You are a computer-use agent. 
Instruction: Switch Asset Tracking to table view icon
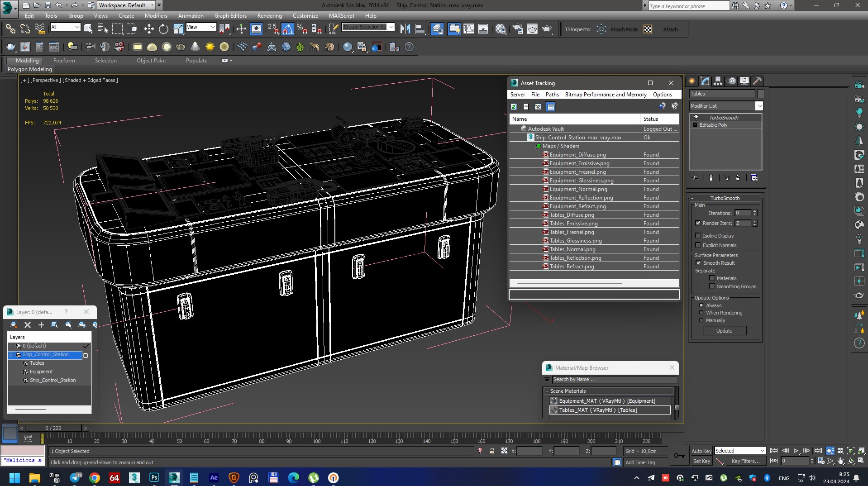(551, 107)
